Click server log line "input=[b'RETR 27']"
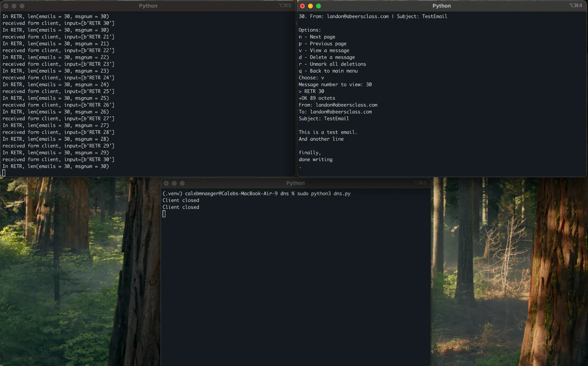The height and width of the screenshot is (366, 588). [58, 119]
